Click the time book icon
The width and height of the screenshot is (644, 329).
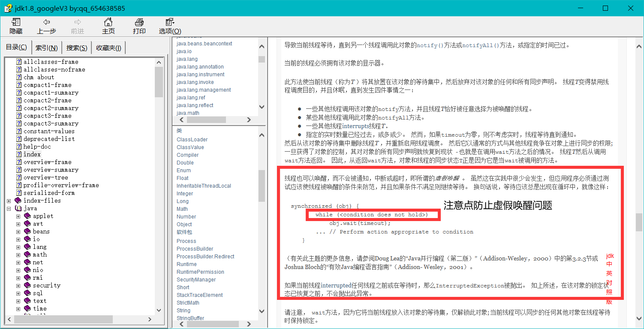click(27, 308)
